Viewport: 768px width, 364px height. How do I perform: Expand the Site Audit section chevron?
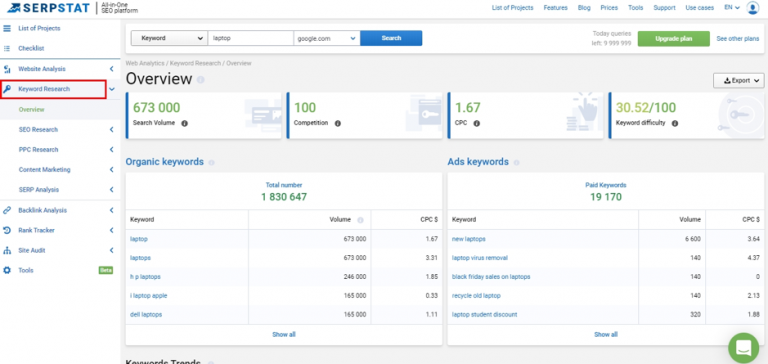pyautogui.click(x=112, y=250)
